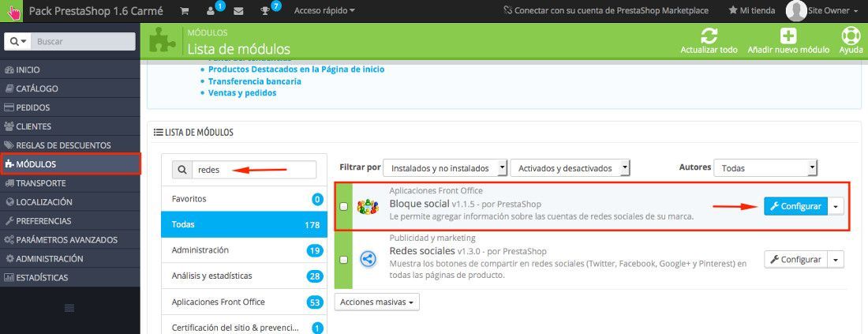Tick the Redes sociales module checkbox
Screen dimensions: 868x334
tap(344, 259)
